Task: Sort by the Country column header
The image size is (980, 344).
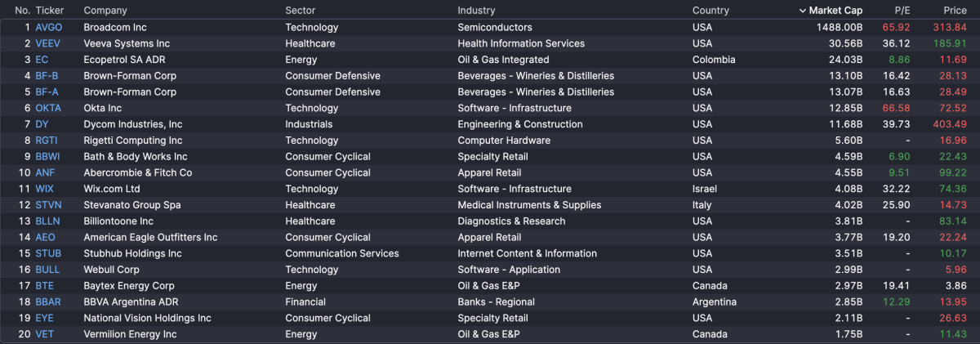Action: 710,11
